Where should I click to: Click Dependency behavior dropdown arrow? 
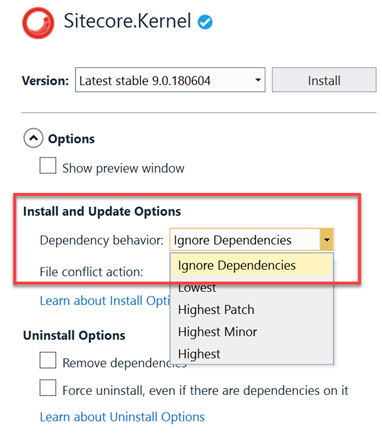pos(327,239)
